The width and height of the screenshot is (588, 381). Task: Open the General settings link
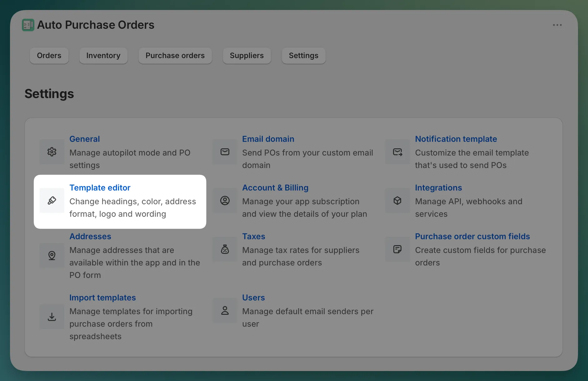85,139
